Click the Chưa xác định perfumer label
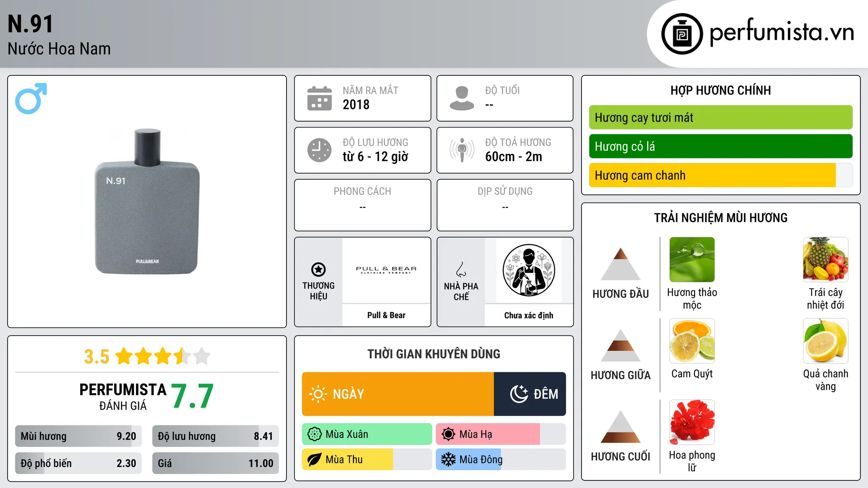868x488 pixels. click(529, 315)
